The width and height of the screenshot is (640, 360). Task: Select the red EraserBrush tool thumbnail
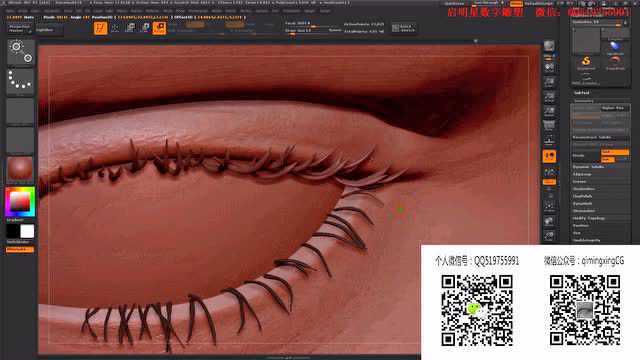615,63
